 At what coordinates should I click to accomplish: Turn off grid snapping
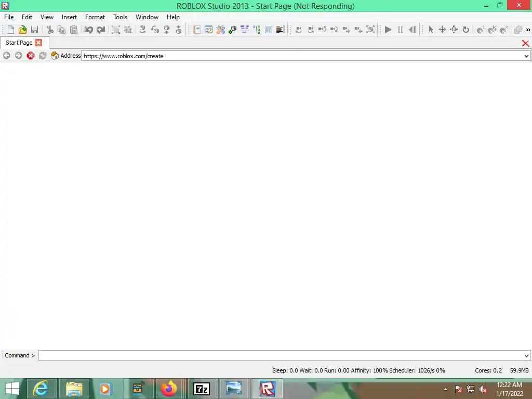pyautogui.click(x=504, y=30)
